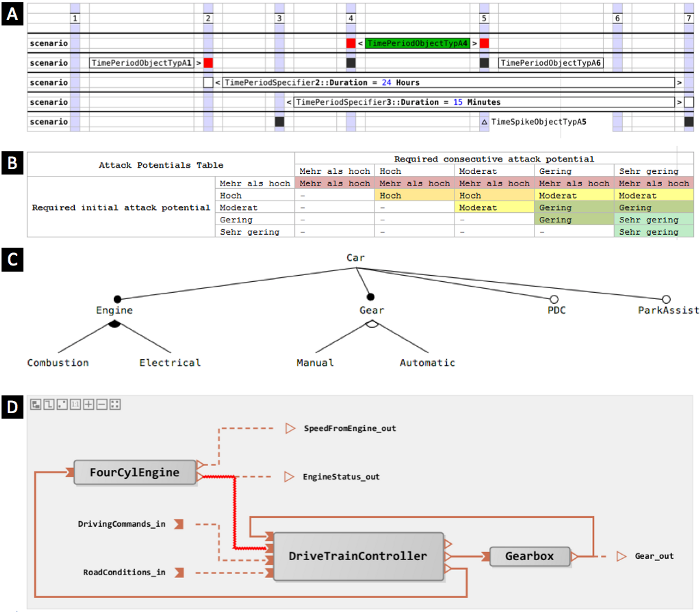Viewport: 700px width, 612px height.
Task: Toggle the optional ParkAssist feature circle
Action: click(665, 298)
